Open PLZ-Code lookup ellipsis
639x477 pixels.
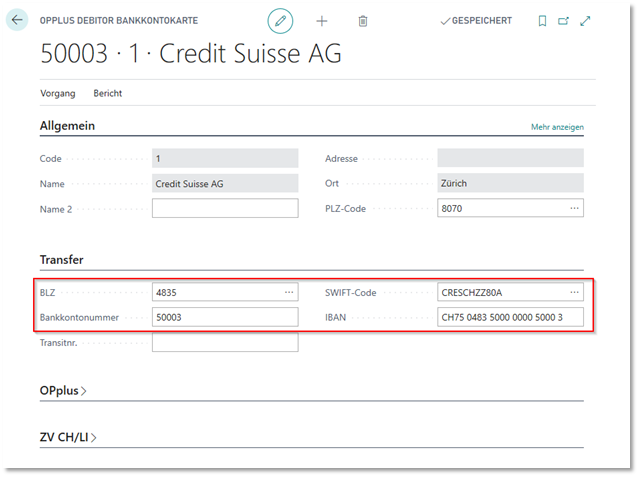click(x=575, y=208)
